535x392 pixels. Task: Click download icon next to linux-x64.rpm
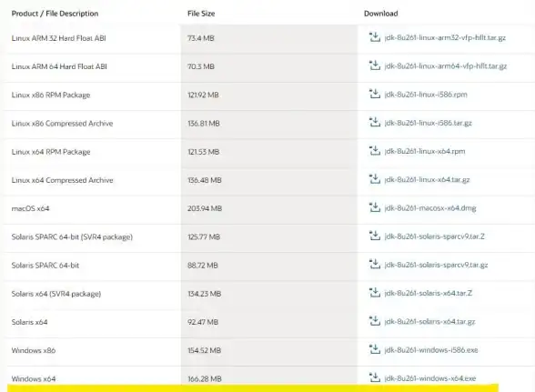[375, 150]
